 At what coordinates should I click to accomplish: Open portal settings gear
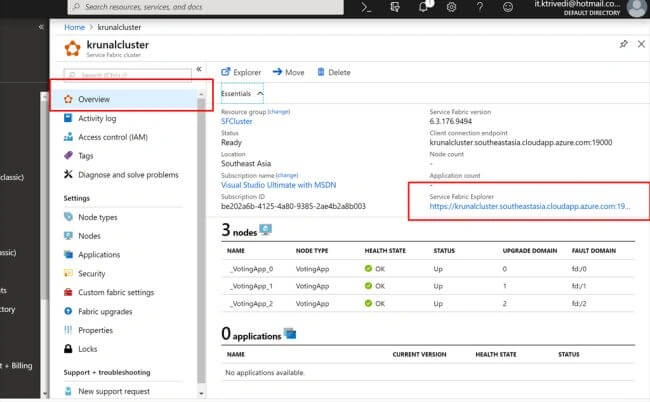451,7
